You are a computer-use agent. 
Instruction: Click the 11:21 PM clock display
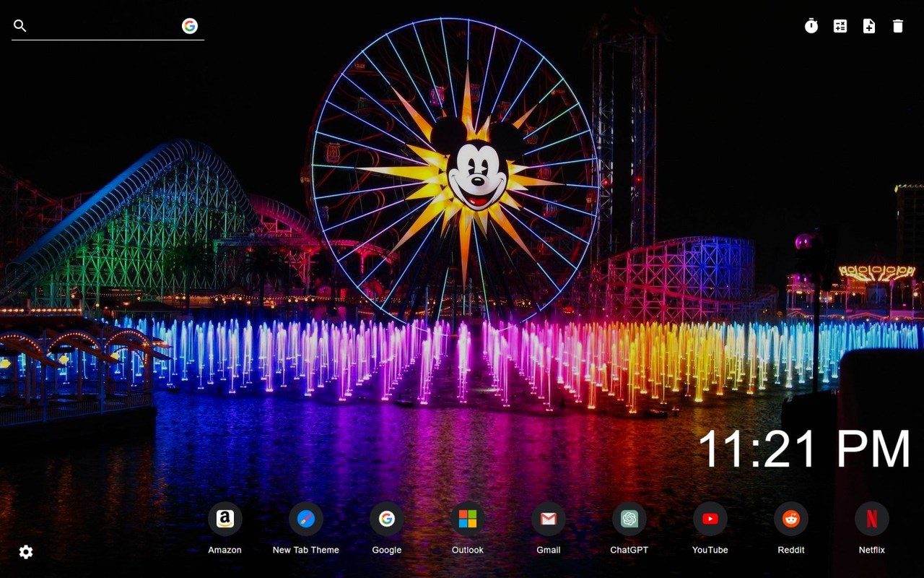point(803,449)
